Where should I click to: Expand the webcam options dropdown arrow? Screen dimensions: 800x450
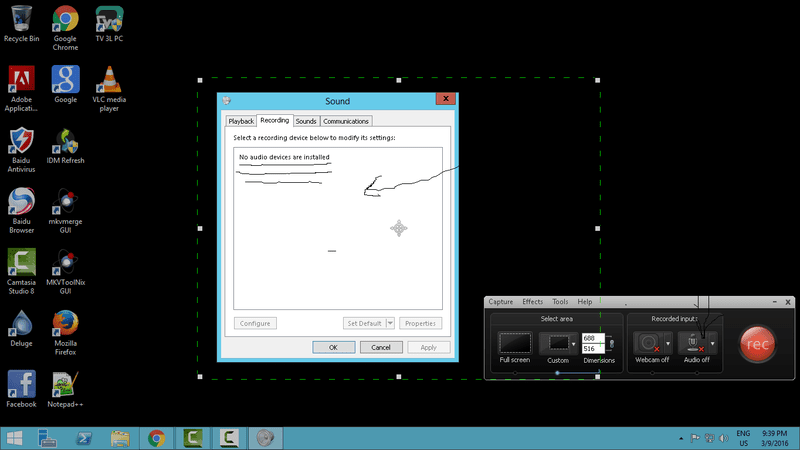pyautogui.click(x=669, y=344)
